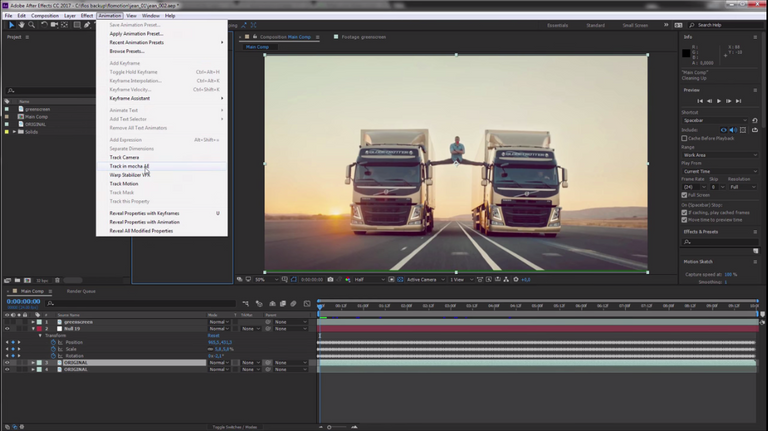Toggle If caching, play cached frames checkbox

tap(684, 213)
